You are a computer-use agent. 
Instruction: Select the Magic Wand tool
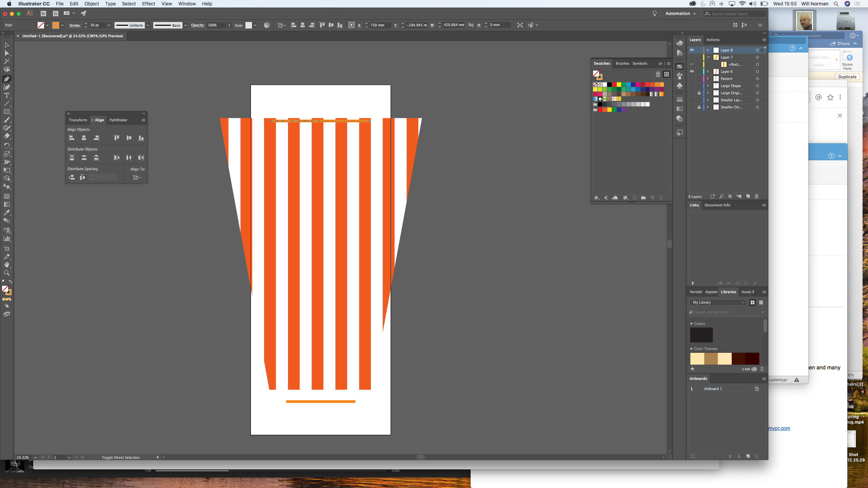point(6,61)
